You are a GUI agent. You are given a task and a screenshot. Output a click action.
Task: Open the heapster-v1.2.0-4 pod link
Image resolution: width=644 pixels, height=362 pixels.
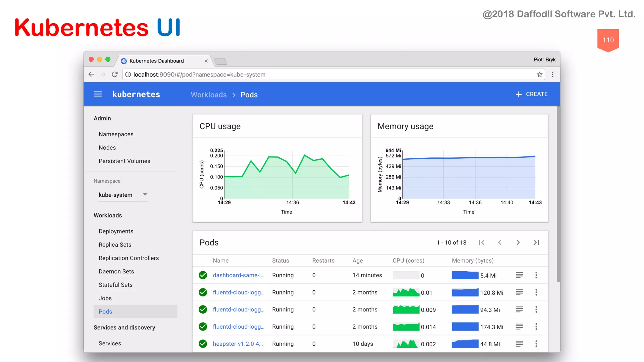click(238, 344)
